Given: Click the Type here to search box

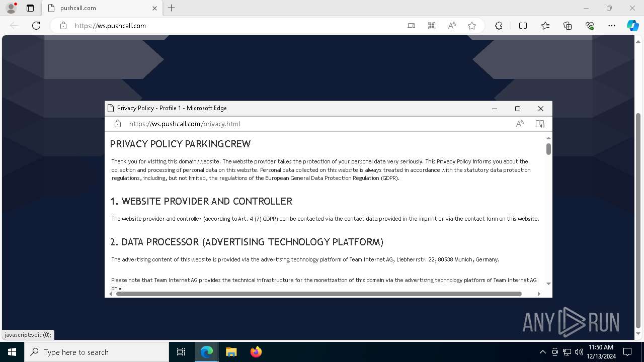Looking at the screenshot, I should click(97, 352).
